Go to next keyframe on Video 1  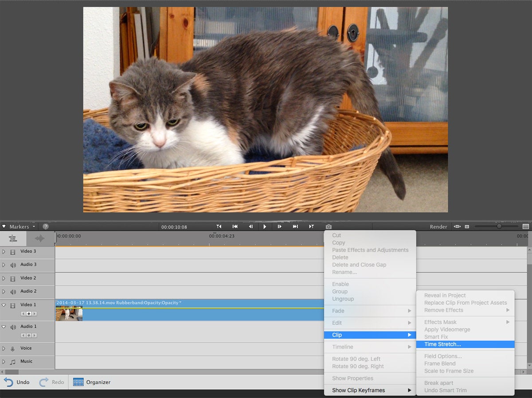pyautogui.click(x=35, y=314)
